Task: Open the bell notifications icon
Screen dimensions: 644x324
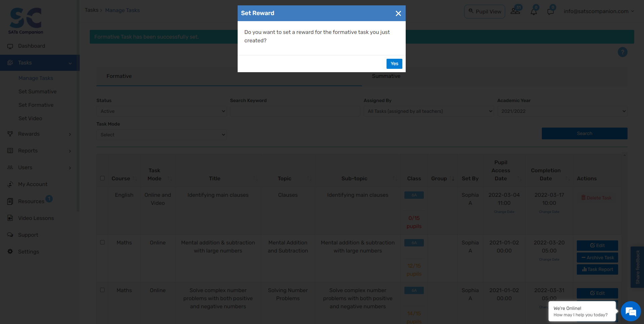Action: tap(534, 11)
